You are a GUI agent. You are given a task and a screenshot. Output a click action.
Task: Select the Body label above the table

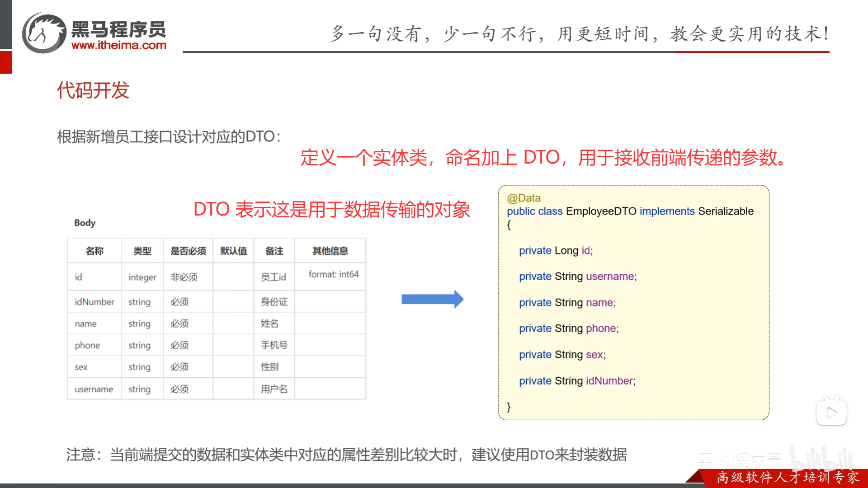(85, 222)
